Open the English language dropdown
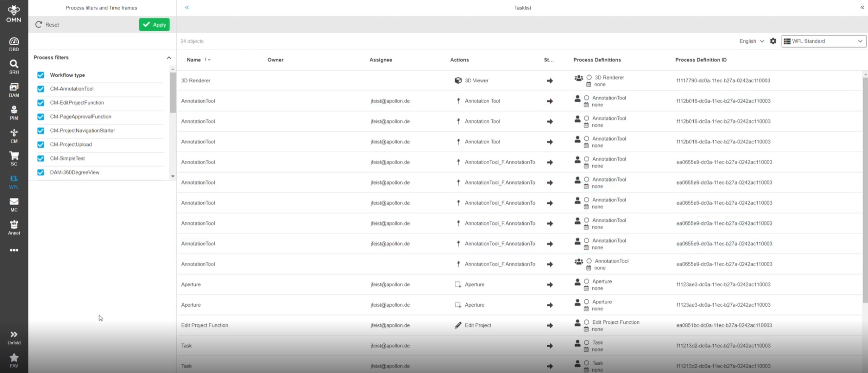The image size is (868, 373). (x=751, y=41)
